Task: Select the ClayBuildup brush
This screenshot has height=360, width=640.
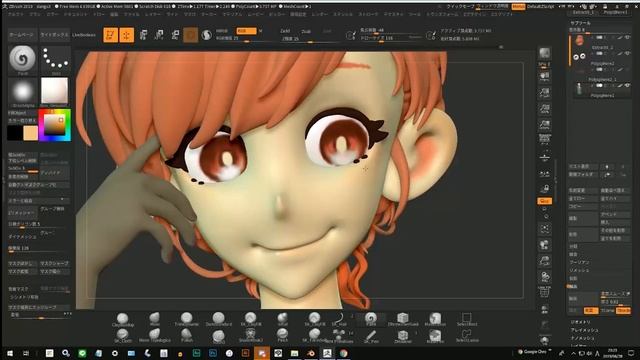Action: (122, 320)
